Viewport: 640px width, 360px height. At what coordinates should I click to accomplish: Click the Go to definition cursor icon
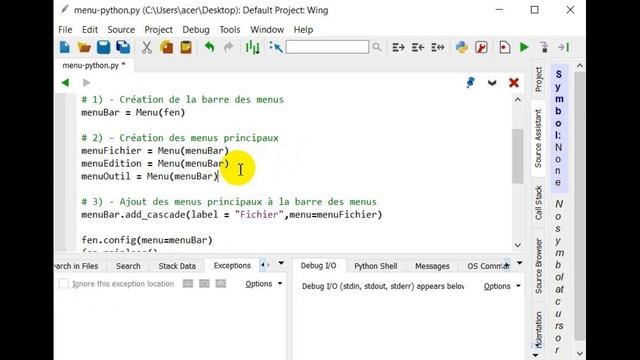(x=276, y=47)
